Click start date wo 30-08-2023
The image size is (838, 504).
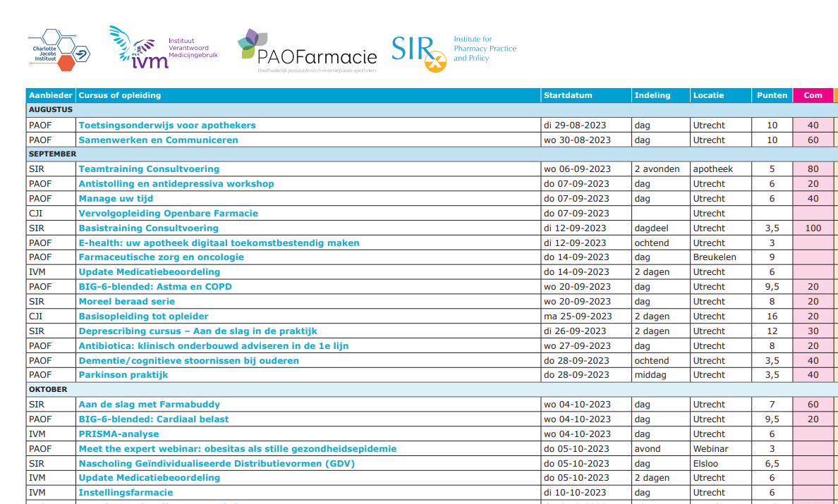(x=577, y=140)
